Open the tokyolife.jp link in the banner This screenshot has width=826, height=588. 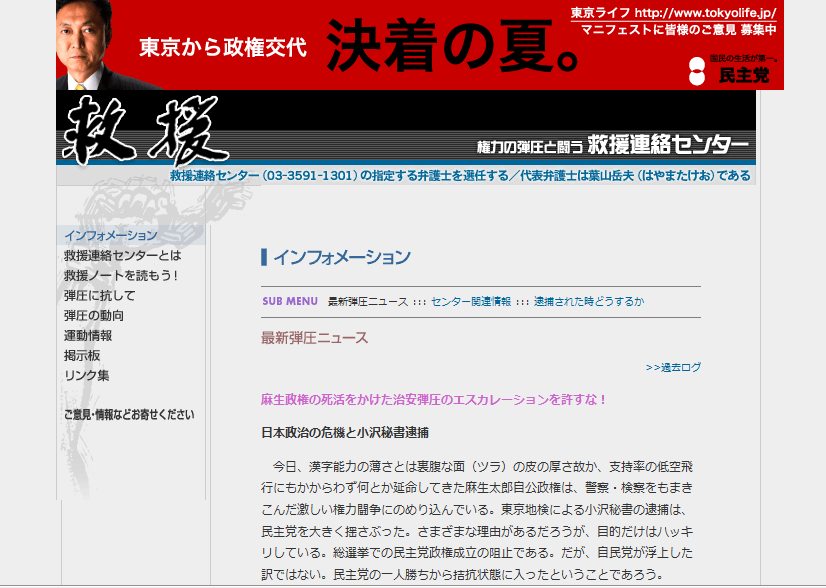pos(673,13)
